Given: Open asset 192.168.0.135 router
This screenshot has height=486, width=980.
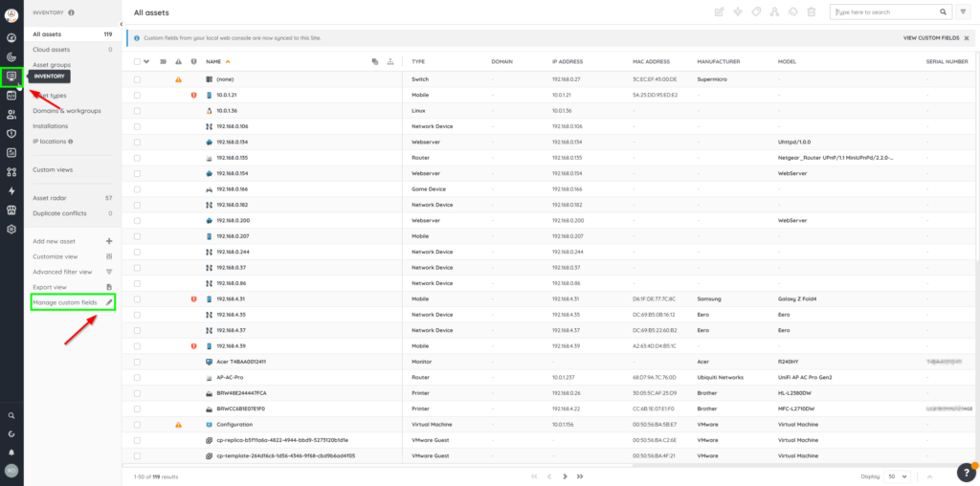Looking at the screenshot, I should tap(233, 158).
